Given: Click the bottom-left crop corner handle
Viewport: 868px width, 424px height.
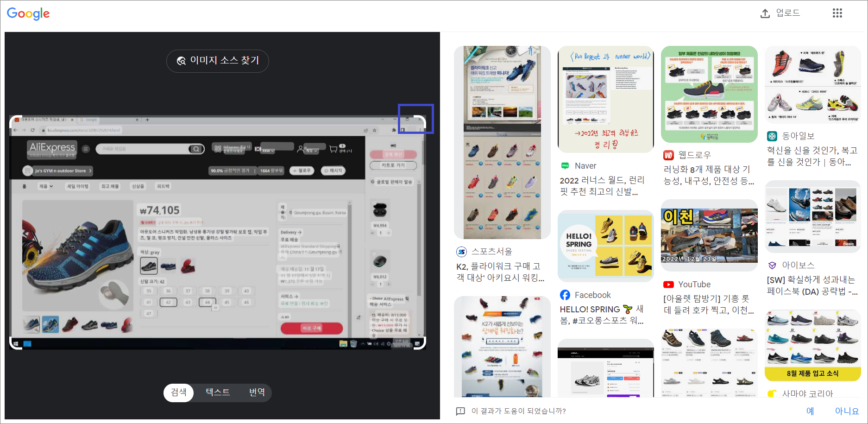Looking at the screenshot, I should point(16,343).
